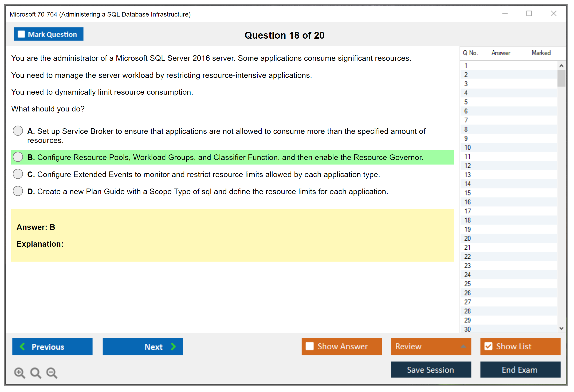Tick the Show Answer checkbox
This screenshot has width=574, height=392.
coord(310,346)
